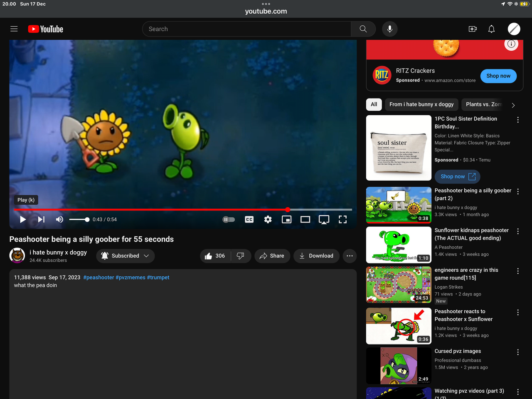The image size is (532, 399).
Task: Open Cursed pvz images thumbnail
Action: click(399, 366)
